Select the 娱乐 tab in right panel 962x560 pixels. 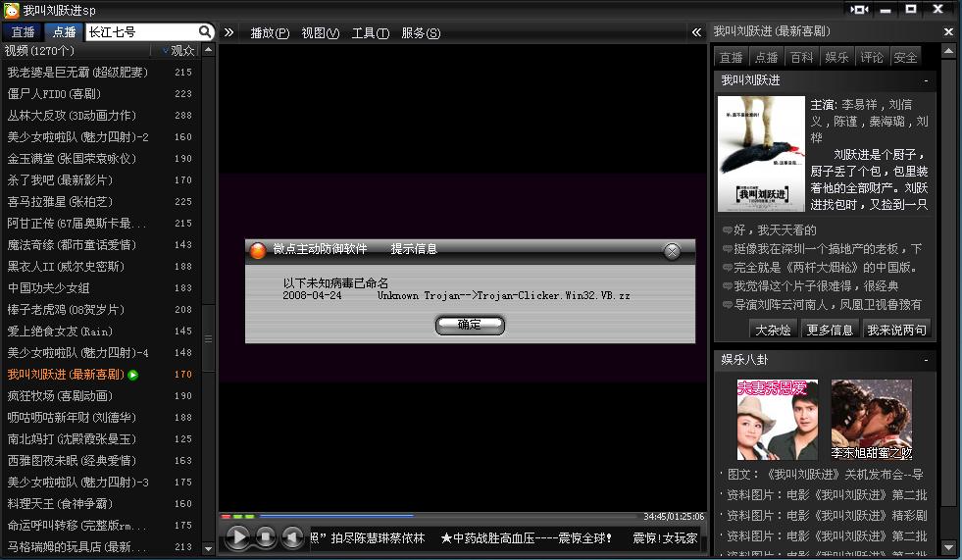click(836, 57)
